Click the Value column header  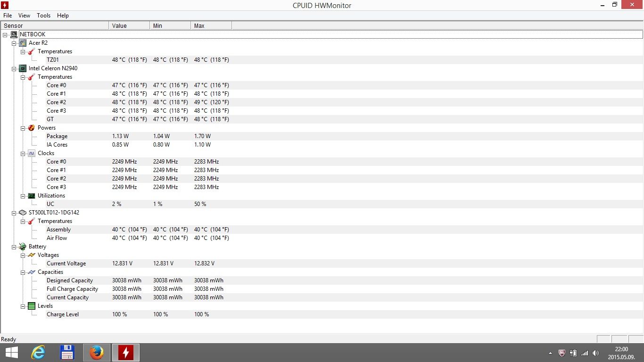point(129,25)
